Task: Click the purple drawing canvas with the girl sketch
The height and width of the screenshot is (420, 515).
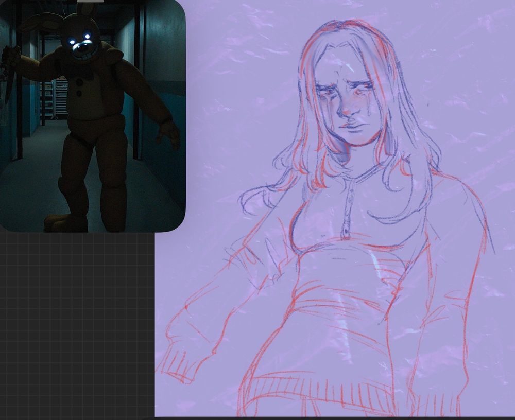Action: click(x=335, y=208)
